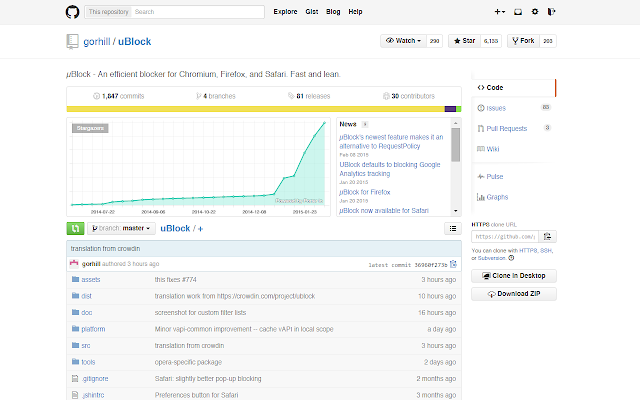Click the News panel scrollbar thumb
This screenshot has height=400, width=640.
tap(456, 145)
